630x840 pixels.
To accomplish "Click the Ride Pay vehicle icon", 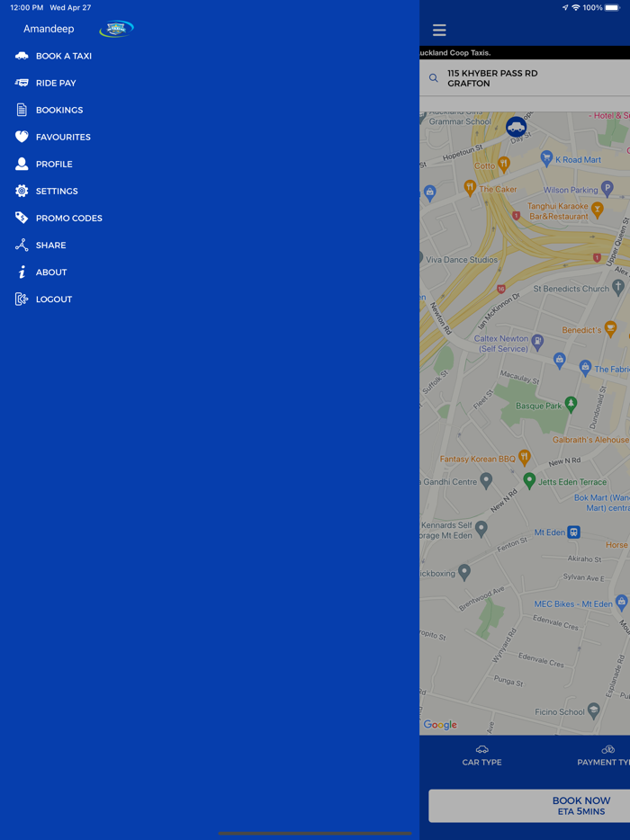I will click(22, 83).
